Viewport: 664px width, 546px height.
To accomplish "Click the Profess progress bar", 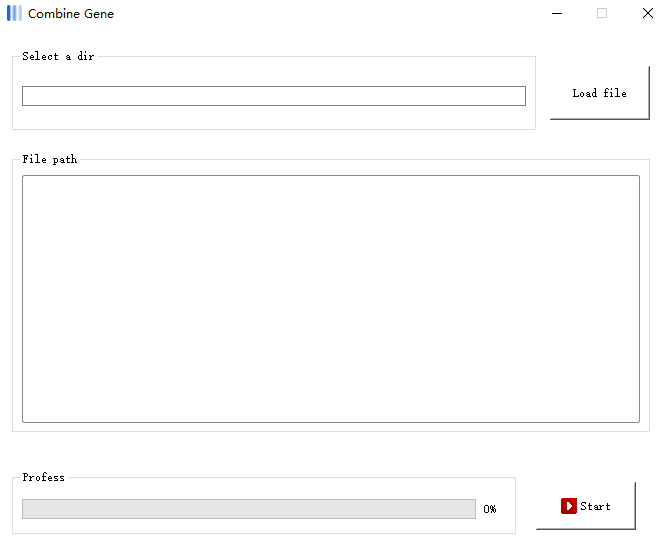I will pyautogui.click(x=249, y=509).
